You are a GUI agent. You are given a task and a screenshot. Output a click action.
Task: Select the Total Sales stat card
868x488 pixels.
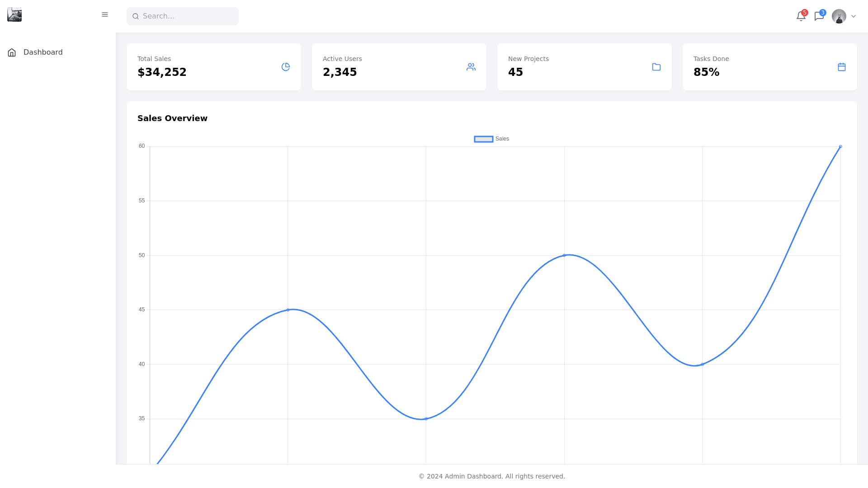pos(213,67)
